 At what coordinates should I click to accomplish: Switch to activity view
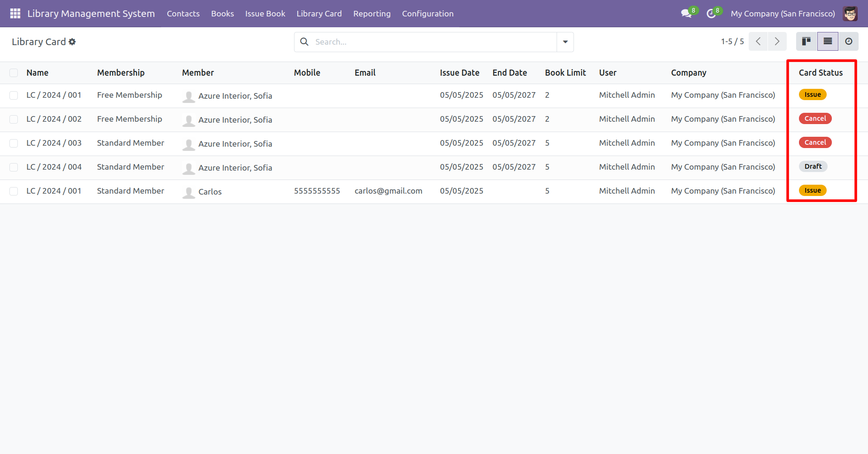point(848,41)
